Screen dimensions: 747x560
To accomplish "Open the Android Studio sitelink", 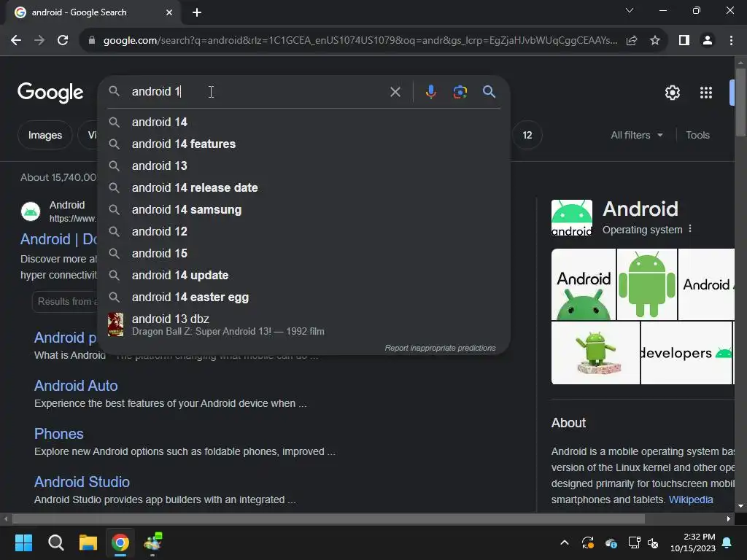I will 82,482.
